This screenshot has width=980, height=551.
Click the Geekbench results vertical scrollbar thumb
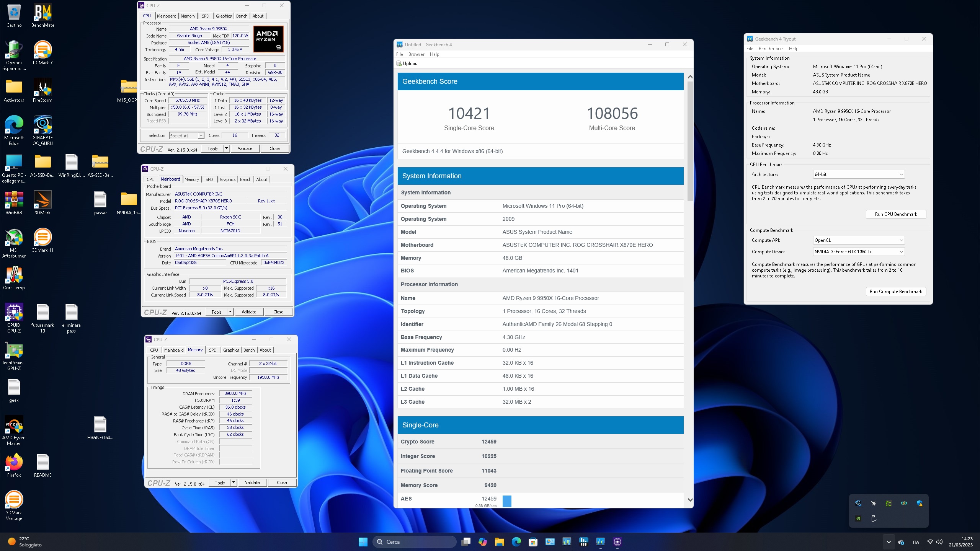pos(690,142)
